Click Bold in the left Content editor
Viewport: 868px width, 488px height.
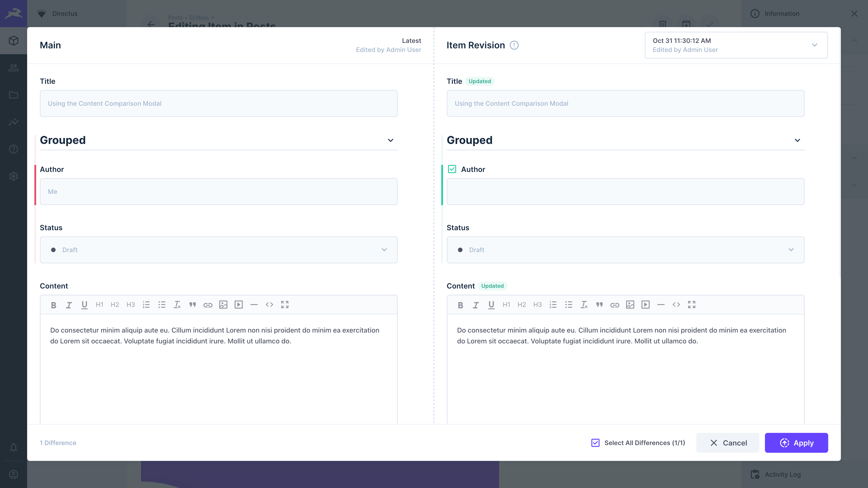tap(53, 305)
